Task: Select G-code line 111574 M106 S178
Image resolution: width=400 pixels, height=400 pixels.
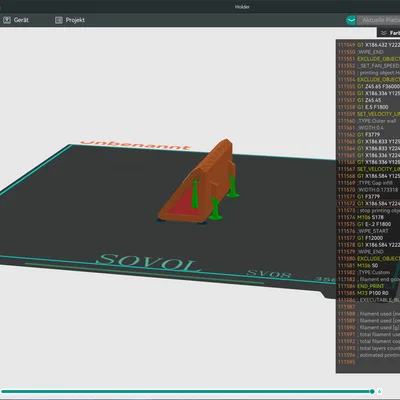Action: pyautogui.click(x=368, y=217)
